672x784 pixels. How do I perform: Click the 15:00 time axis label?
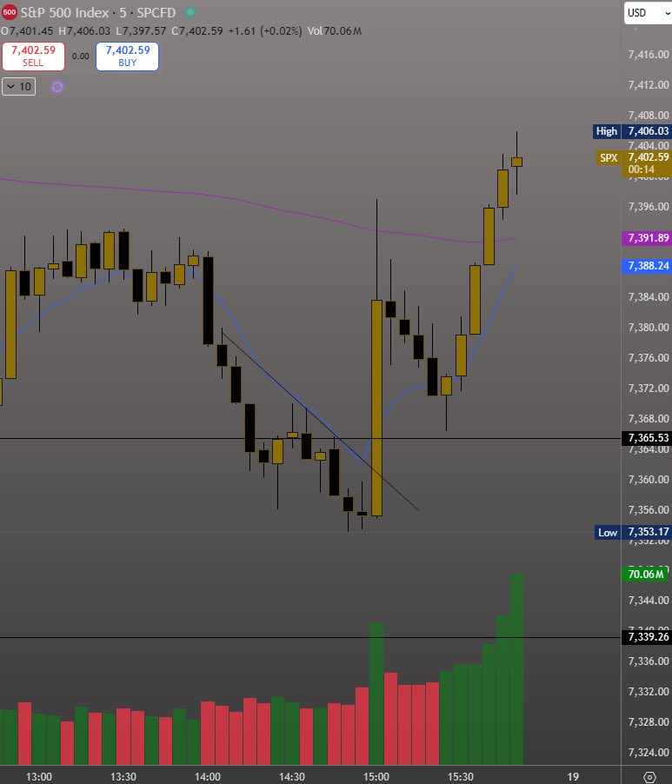[376, 776]
